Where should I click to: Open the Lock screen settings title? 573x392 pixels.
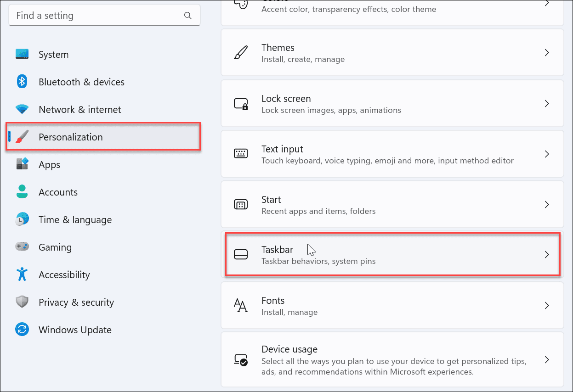tap(286, 99)
